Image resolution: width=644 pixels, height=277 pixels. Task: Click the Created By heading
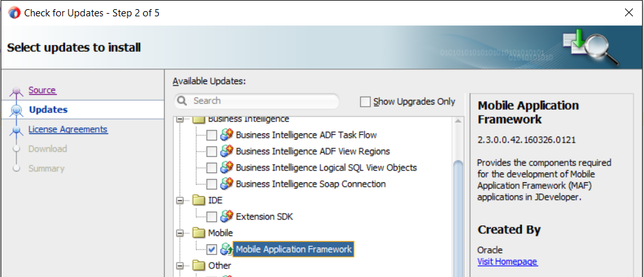click(x=509, y=229)
